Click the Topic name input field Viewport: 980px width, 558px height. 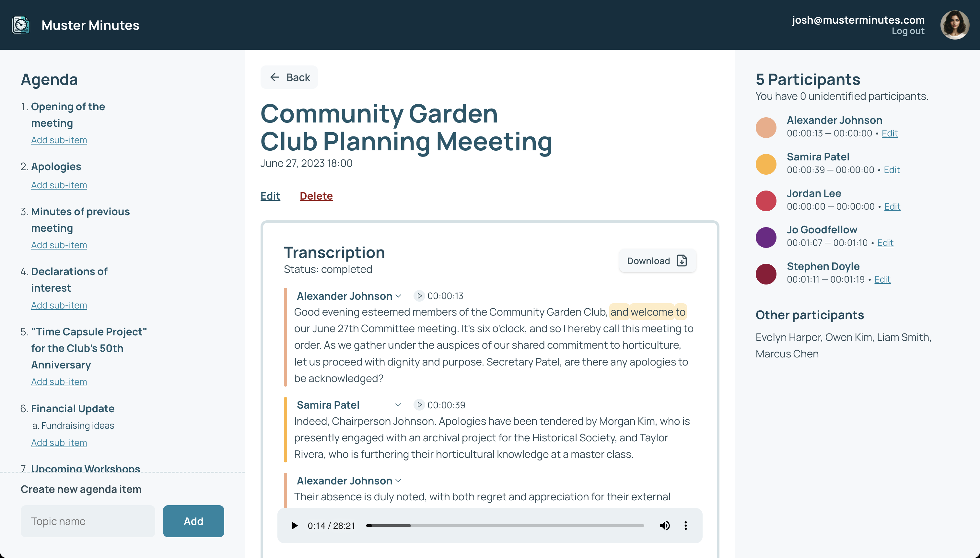point(88,521)
